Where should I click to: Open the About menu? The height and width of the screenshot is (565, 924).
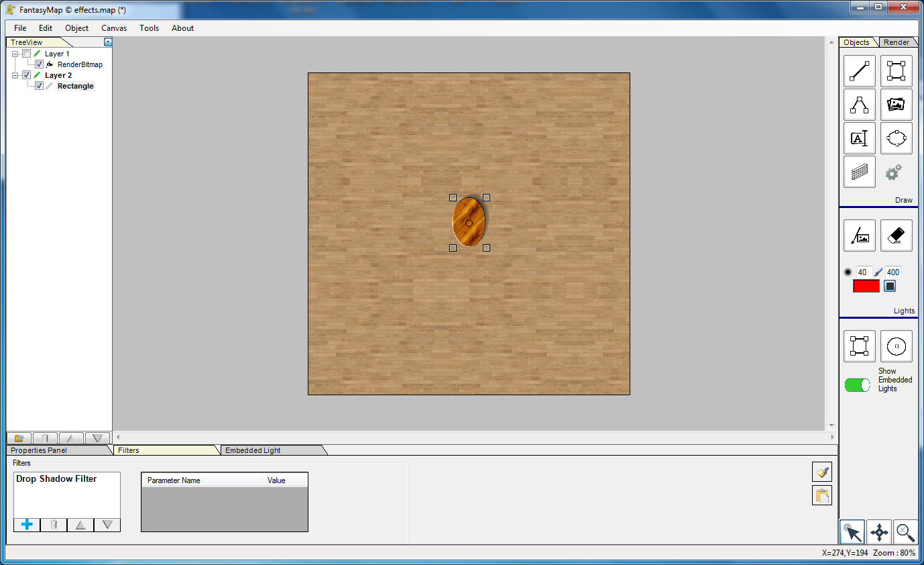tap(182, 28)
